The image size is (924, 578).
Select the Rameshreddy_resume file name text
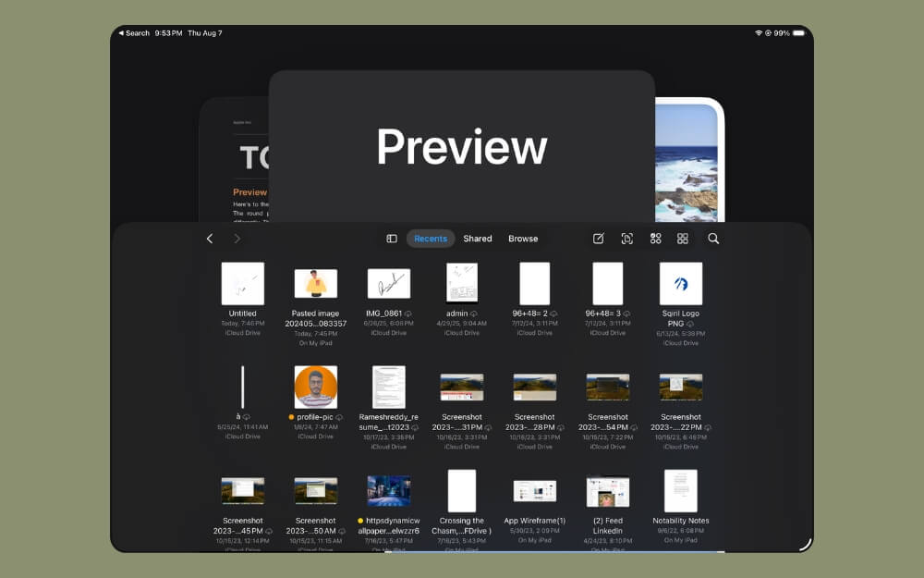click(x=389, y=423)
